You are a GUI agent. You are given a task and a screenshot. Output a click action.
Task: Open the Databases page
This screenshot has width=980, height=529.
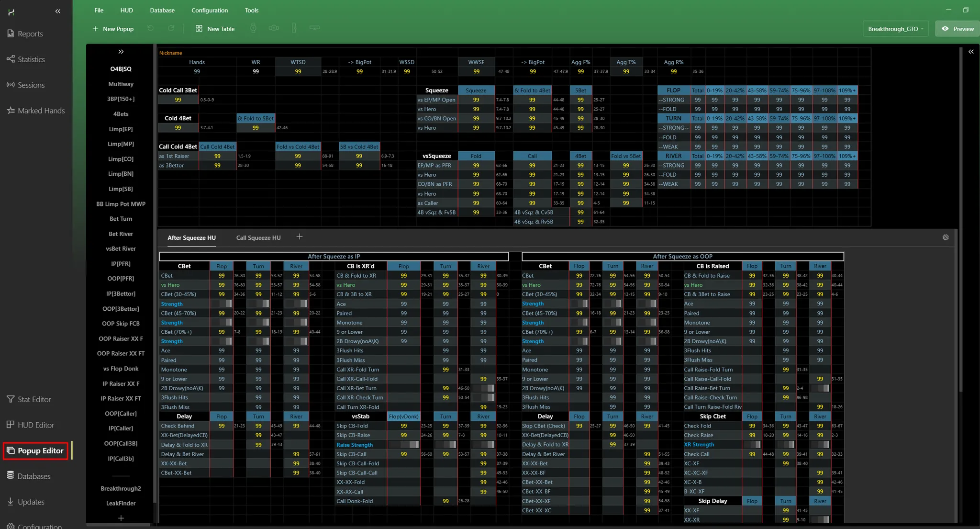[33, 476]
